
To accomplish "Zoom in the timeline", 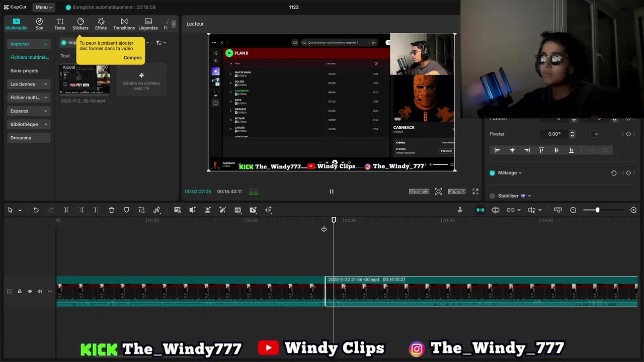I will pyautogui.click(x=633, y=210).
